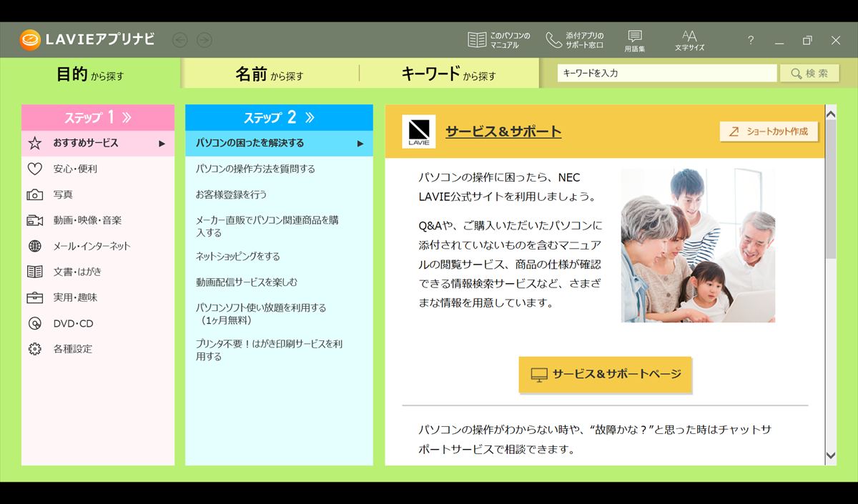
Task: Change text size with 文字サイズ icon
Action: (689, 36)
